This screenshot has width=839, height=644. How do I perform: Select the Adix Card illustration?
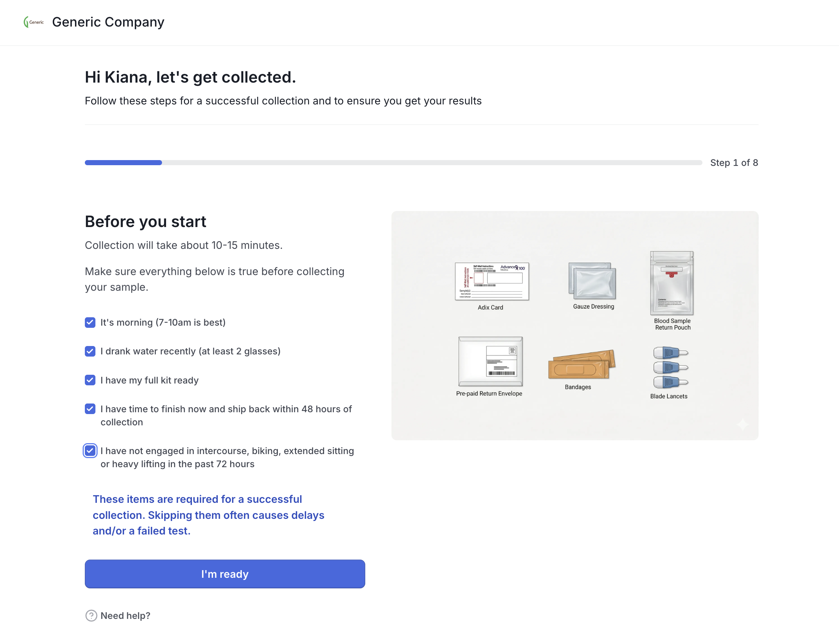point(492,281)
